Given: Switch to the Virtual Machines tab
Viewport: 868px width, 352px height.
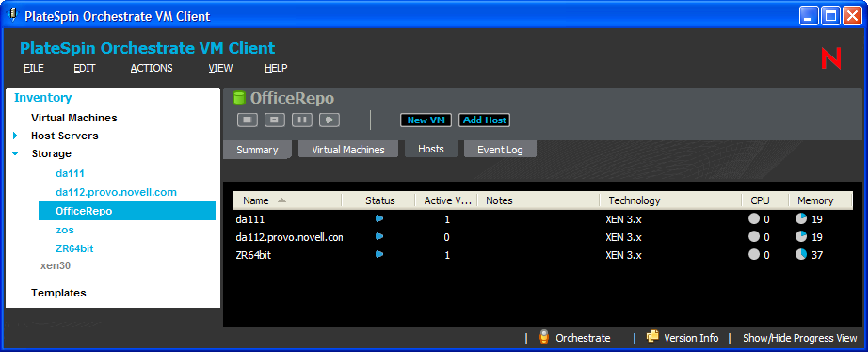Looking at the screenshot, I should pyautogui.click(x=348, y=150).
